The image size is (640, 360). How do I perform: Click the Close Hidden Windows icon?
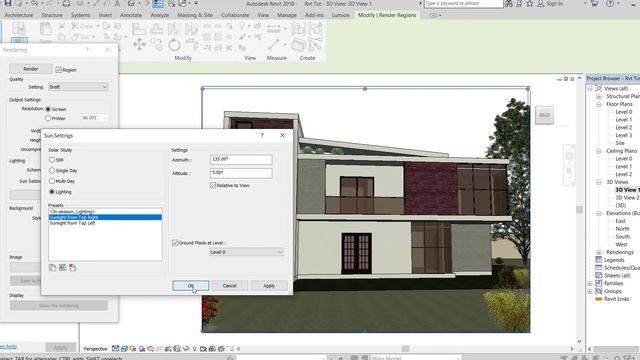click(x=172, y=4)
